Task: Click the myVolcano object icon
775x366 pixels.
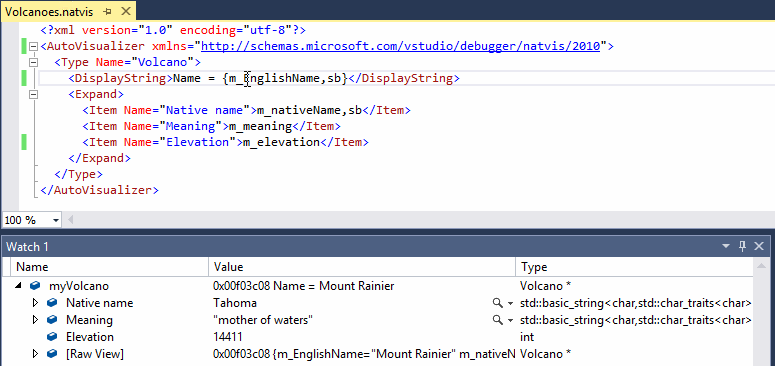Action: tap(35, 286)
